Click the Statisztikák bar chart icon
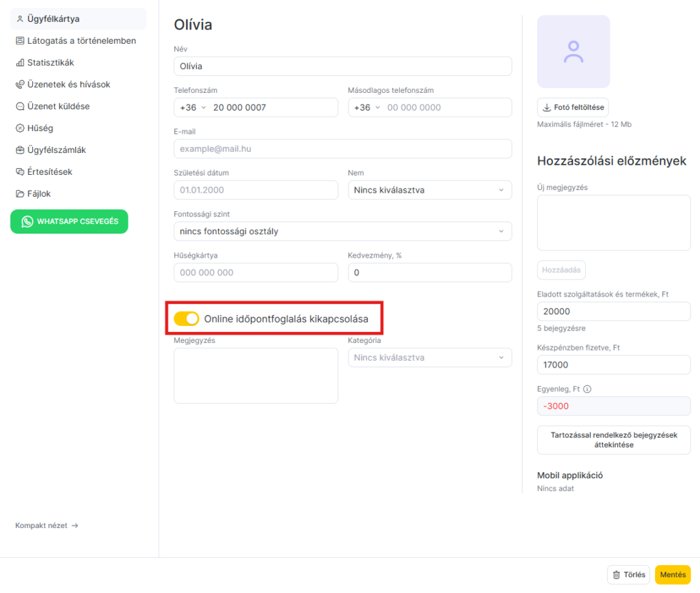700x593 pixels. tap(20, 63)
